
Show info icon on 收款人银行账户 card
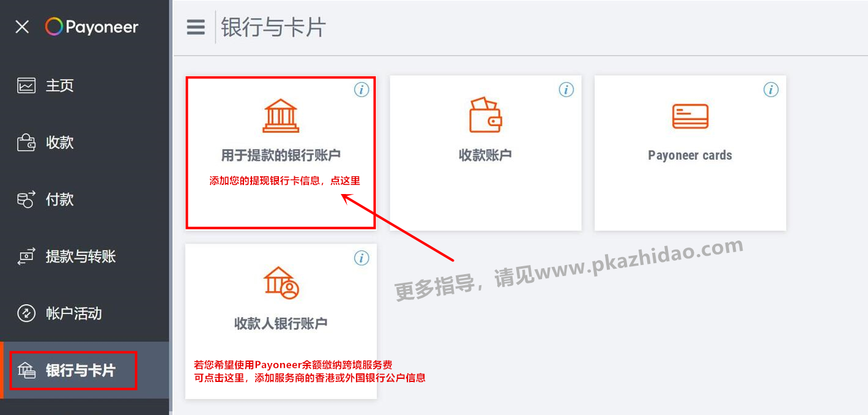pos(362,258)
